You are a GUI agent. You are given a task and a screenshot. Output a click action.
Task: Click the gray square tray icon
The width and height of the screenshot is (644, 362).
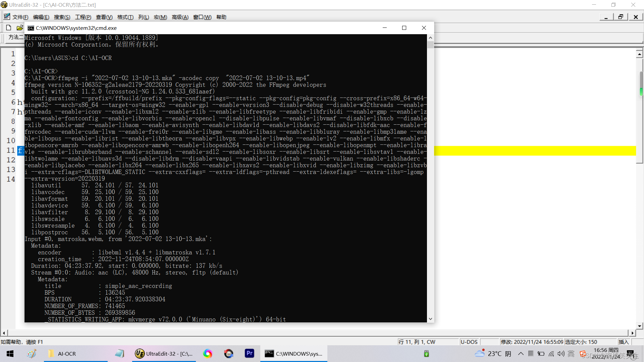coord(531,354)
